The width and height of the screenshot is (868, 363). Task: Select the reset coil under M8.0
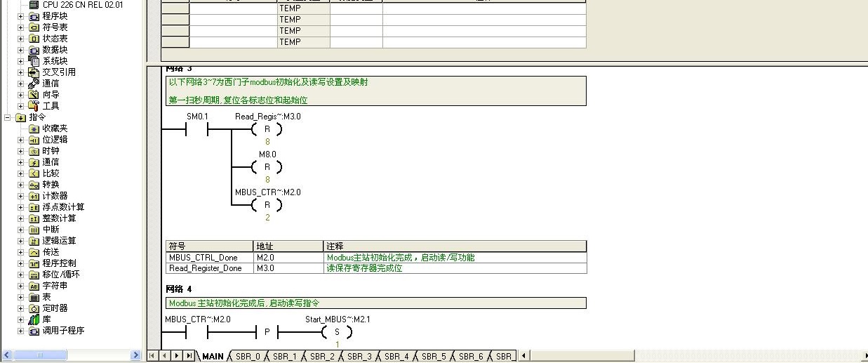pos(267,167)
